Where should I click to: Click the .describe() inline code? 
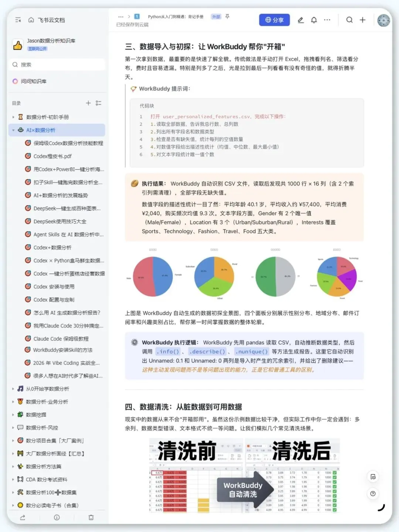(207, 352)
